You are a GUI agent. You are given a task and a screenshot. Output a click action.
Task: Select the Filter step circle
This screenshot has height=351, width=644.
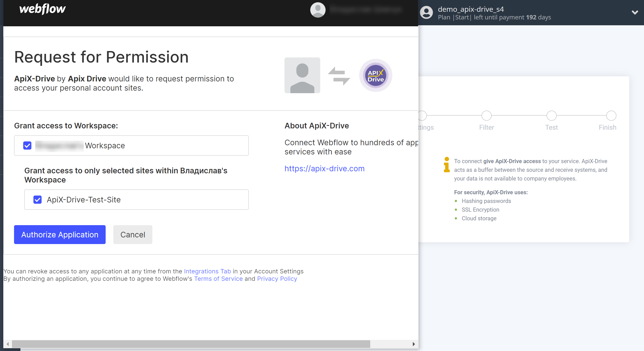[x=486, y=116]
